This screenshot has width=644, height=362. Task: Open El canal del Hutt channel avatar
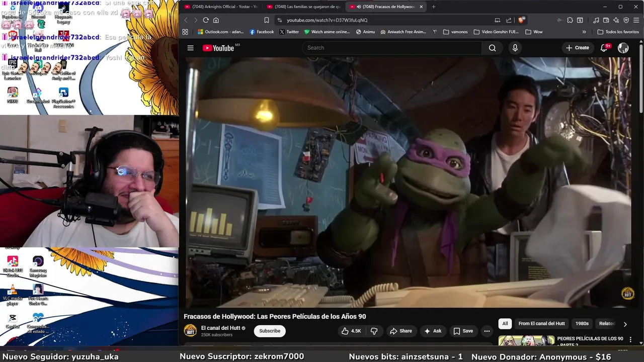(x=190, y=330)
